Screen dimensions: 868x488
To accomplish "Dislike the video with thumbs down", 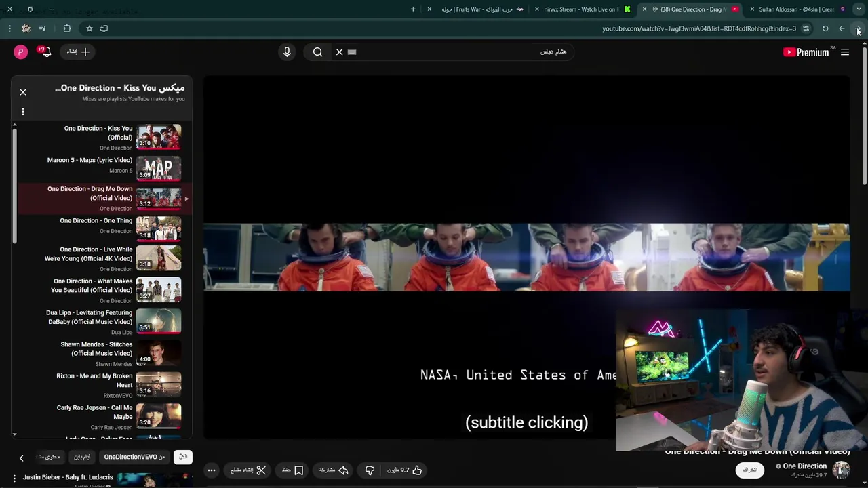I will [x=370, y=470].
